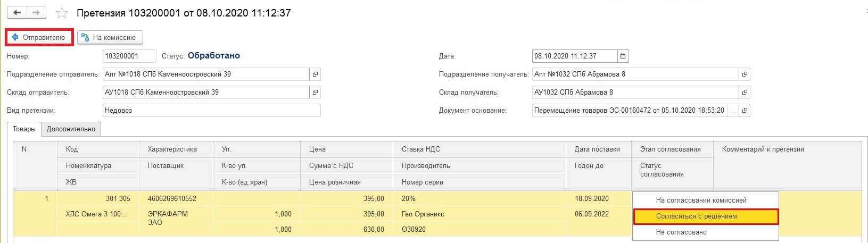Viewport: 868px width, 243px height.
Task: Open the Товары tab
Action: [24, 129]
